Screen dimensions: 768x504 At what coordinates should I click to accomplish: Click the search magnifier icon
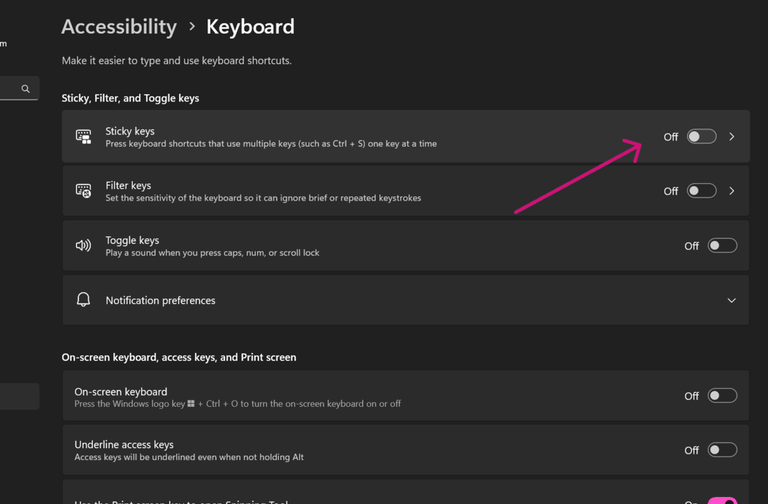(x=26, y=89)
